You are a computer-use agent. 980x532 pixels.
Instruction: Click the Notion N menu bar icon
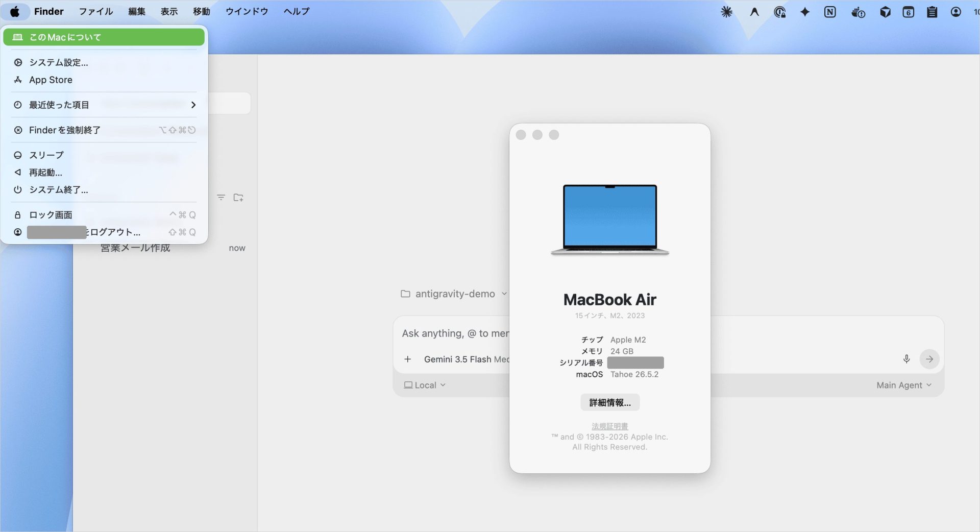[830, 12]
